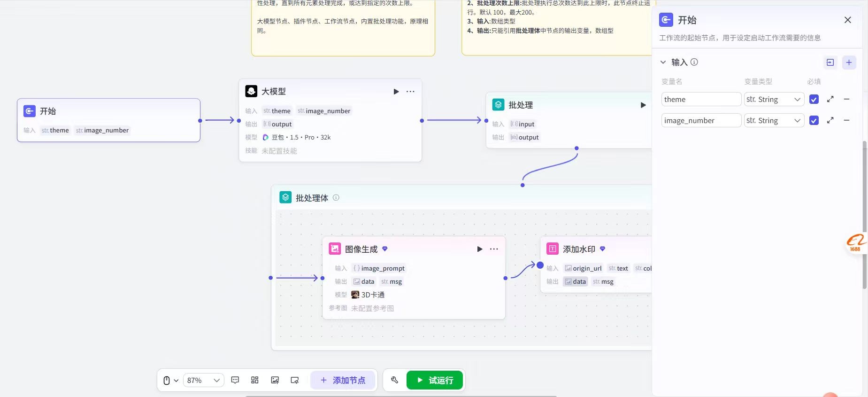Open mouse interaction mode dropdown
The image size is (868, 397).
tap(170, 380)
